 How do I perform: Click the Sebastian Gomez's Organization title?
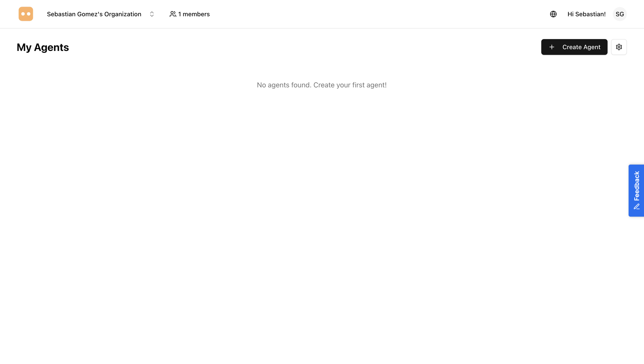94,14
